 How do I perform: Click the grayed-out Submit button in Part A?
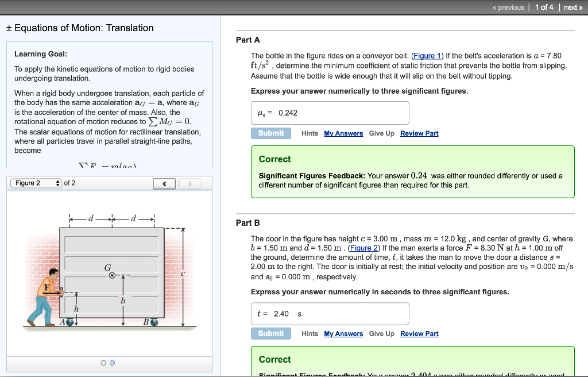(x=270, y=133)
